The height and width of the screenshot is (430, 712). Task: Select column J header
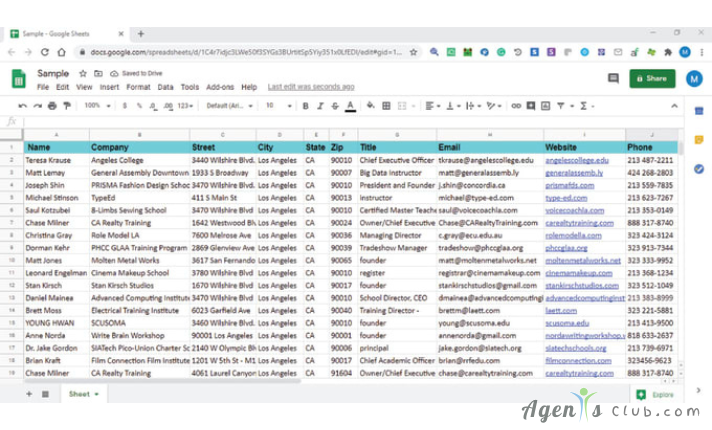pos(652,135)
